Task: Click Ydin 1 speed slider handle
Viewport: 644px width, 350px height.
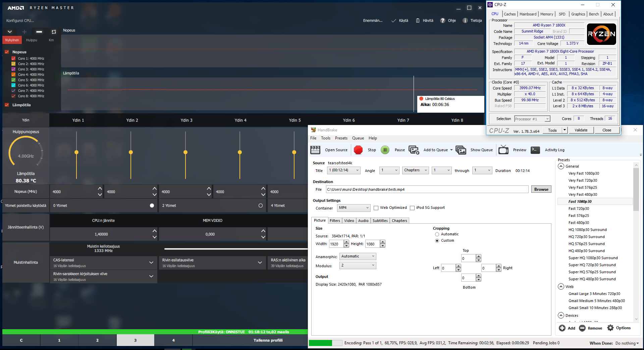Action: [x=76, y=152]
